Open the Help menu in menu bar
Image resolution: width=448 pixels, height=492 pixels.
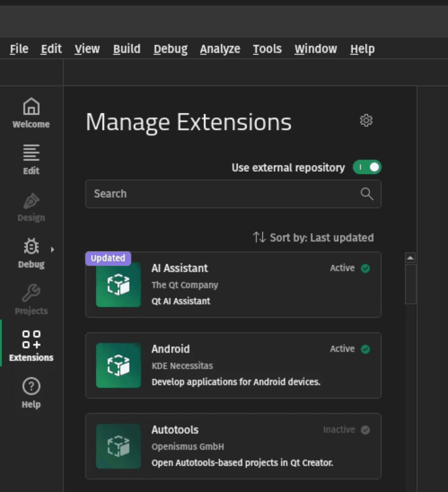click(x=362, y=49)
